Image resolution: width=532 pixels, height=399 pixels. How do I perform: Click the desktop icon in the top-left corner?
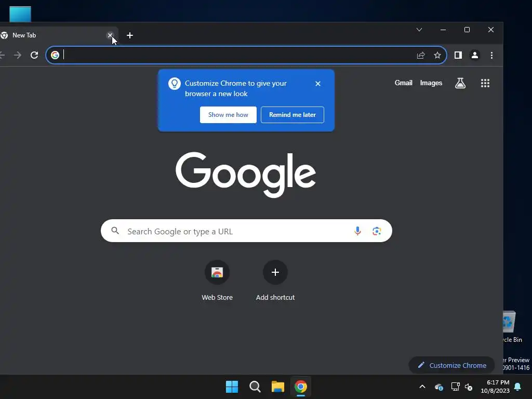click(x=20, y=14)
